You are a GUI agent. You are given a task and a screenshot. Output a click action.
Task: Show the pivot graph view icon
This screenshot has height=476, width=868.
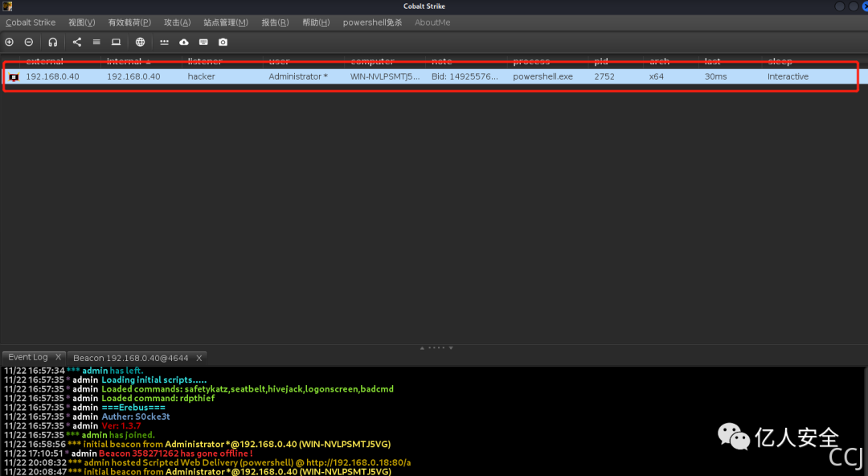tap(77, 42)
